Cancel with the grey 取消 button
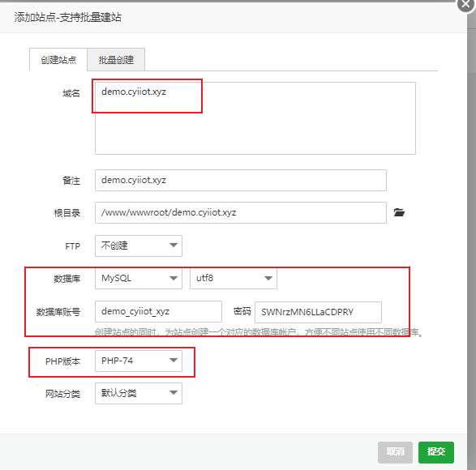 pyautogui.click(x=395, y=452)
